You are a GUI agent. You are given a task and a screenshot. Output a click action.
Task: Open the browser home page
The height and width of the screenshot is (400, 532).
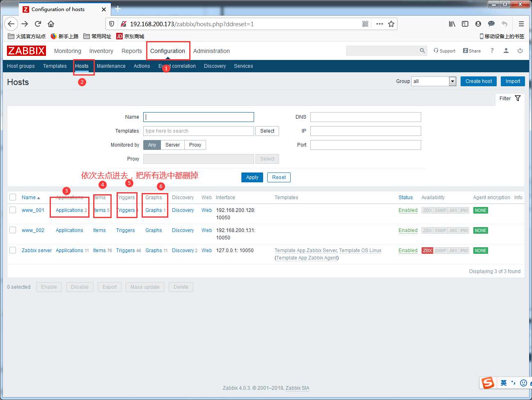[x=51, y=24]
